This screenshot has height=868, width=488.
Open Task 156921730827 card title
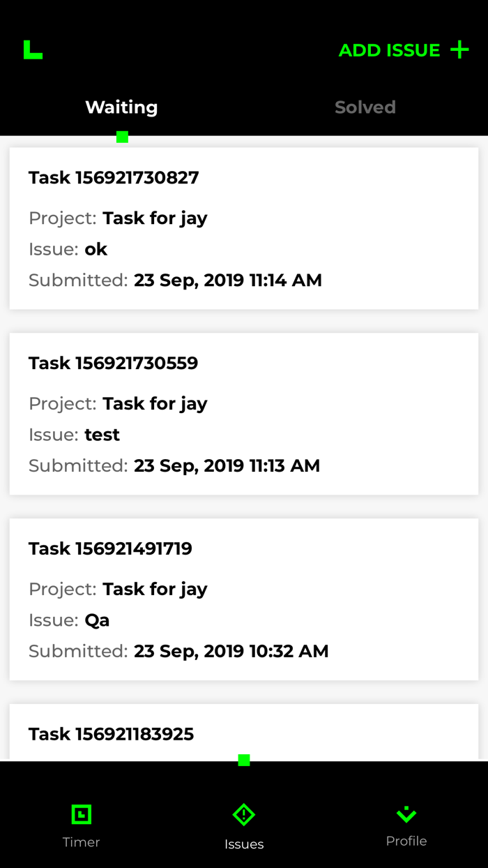pos(114,178)
